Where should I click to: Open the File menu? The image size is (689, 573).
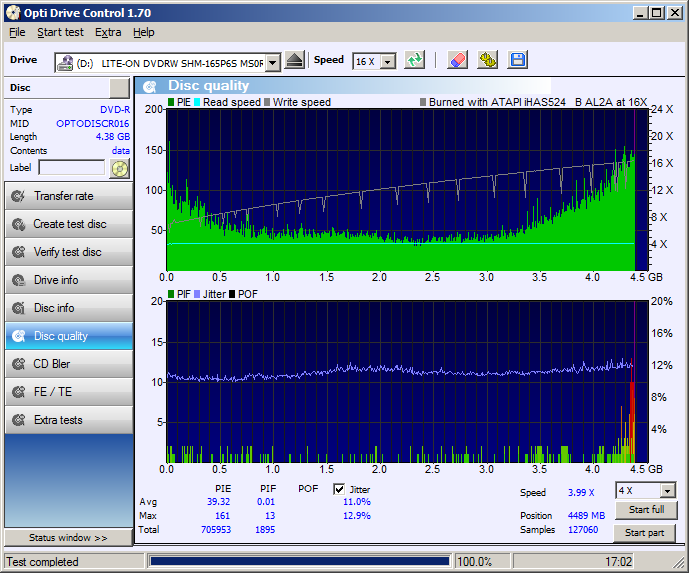(17, 33)
